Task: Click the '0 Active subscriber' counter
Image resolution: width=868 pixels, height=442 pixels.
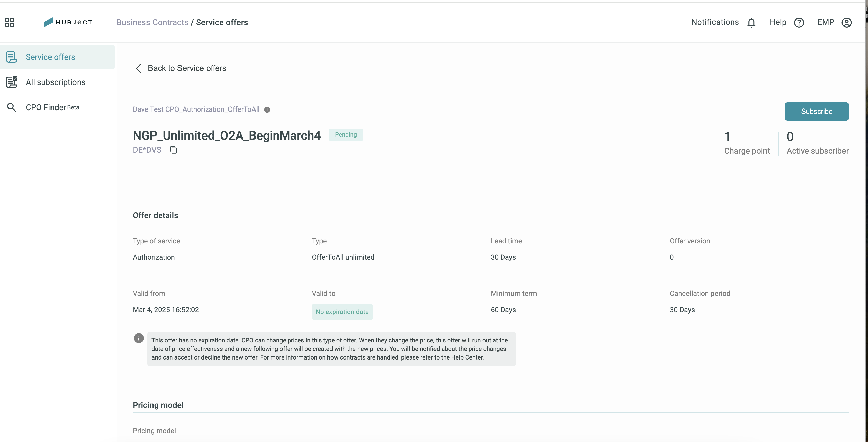Action: click(818, 143)
